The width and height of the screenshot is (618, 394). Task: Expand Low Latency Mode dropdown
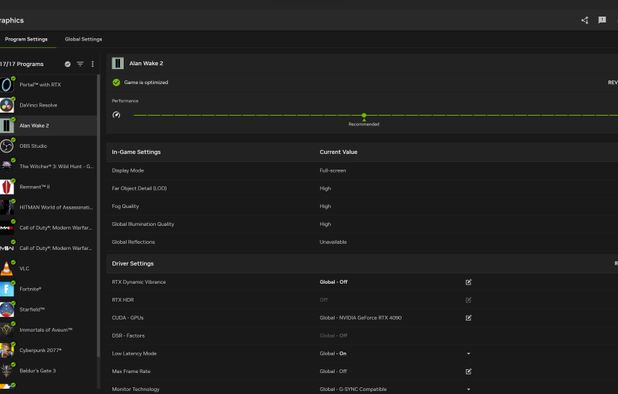click(468, 354)
